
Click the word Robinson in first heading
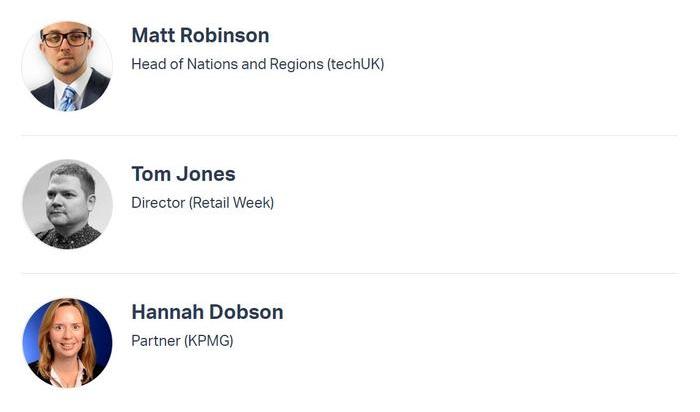pos(225,35)
